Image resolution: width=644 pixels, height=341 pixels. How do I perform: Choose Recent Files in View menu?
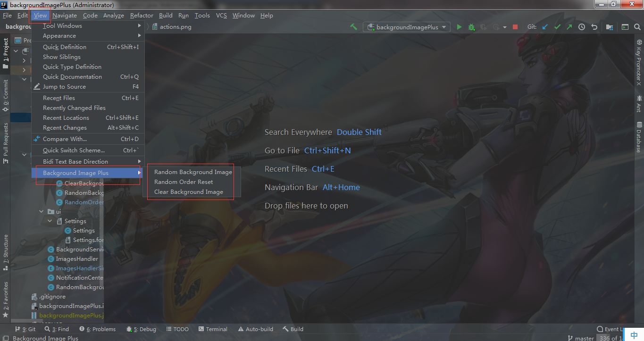pos(88,98)
